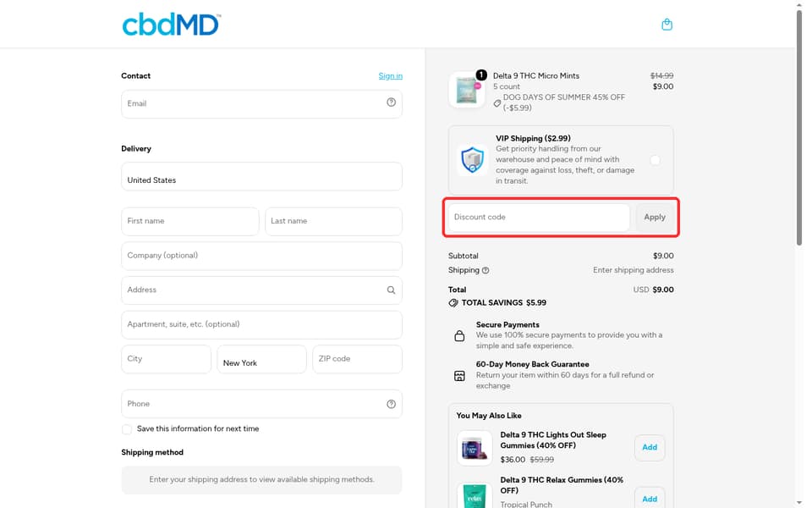This screenshot has height=508, width=812.
Task: Click the cbdMD logo
Action: (172, 25)
